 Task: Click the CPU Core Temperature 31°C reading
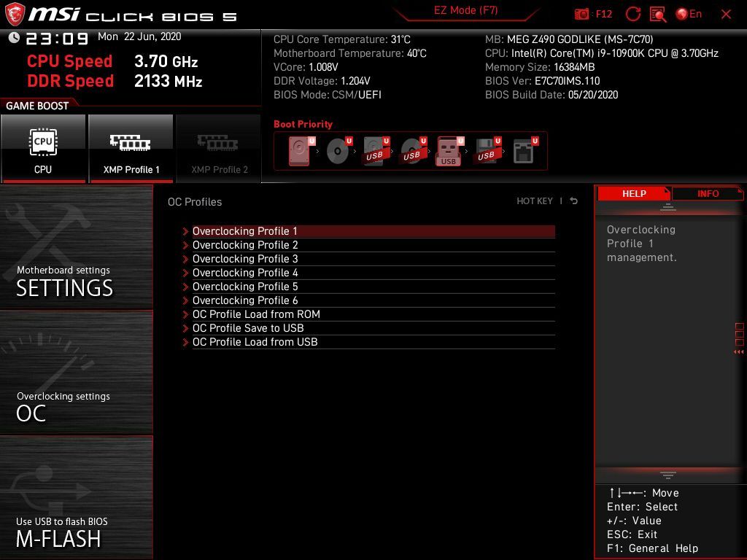pyautogui.click(x=341, y=39)
